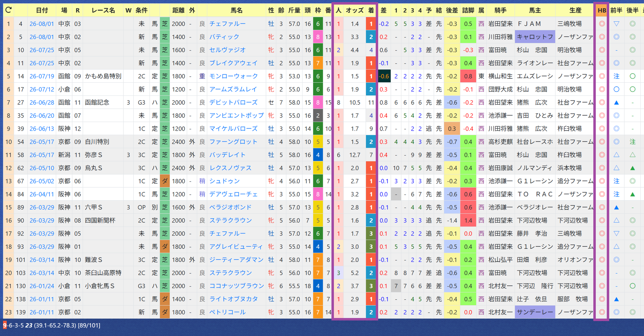Open horse セルヴァジオ link
Screen dimensions: 644x336
[227, 50]
